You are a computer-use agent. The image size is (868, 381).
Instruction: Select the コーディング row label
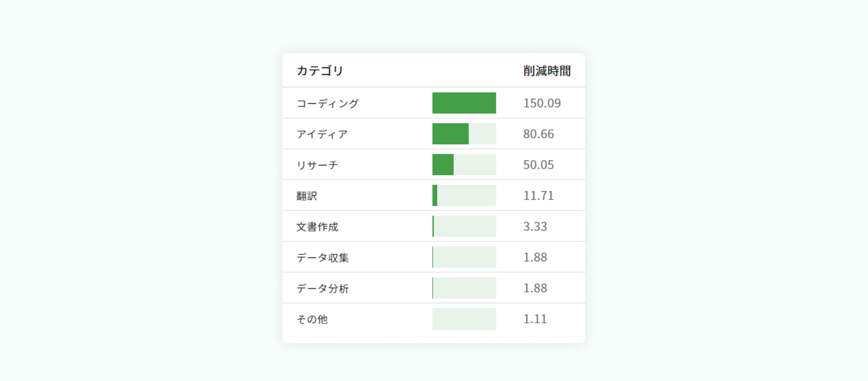(x=327, y=103)
